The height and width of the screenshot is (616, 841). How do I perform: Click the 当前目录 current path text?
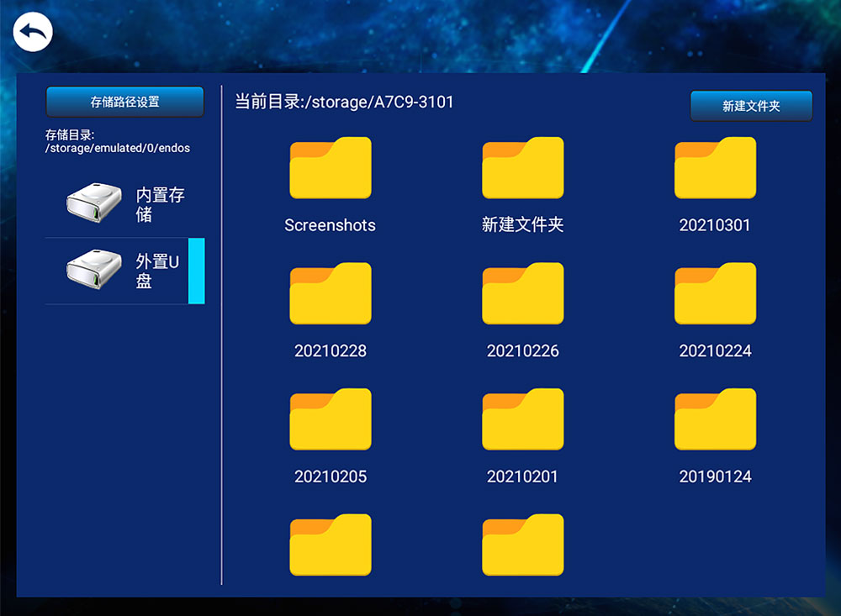(x=344, y=102)
